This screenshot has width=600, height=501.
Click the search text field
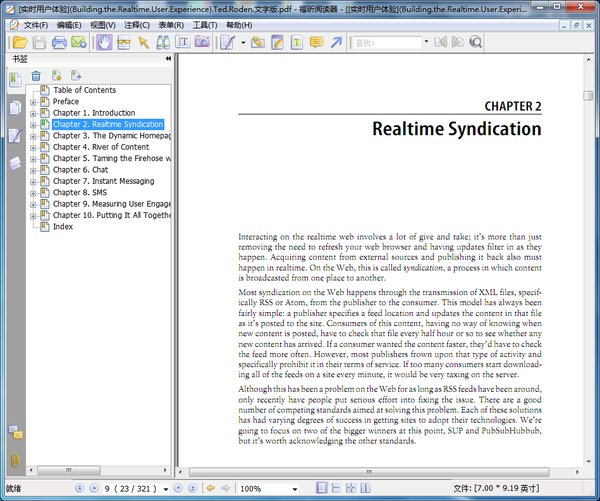click(385, 43)
